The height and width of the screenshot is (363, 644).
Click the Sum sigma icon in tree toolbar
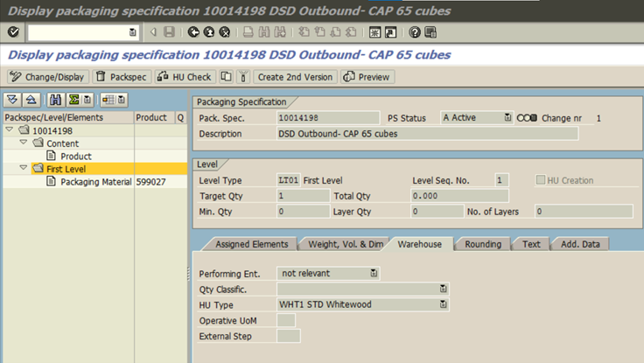click(x=73, y=100)
